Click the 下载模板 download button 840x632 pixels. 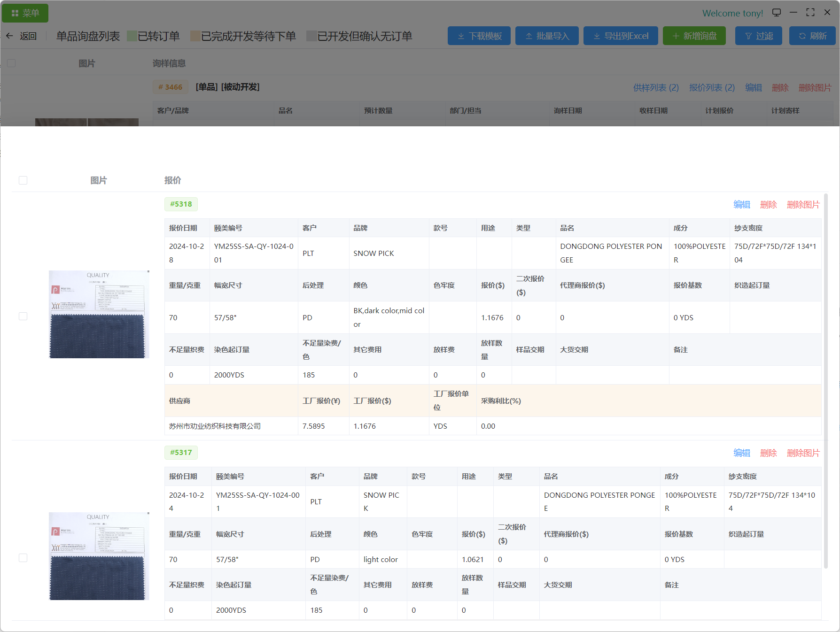[x=479, y=36]
